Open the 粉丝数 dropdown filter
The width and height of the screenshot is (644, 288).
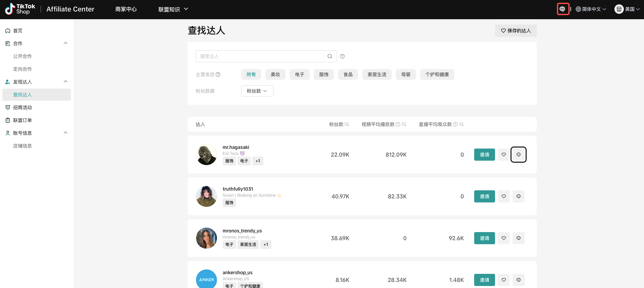coord(257,91)
